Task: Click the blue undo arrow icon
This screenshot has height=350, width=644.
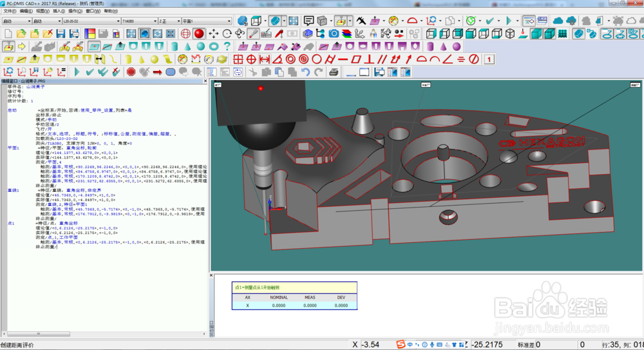Action: click(x=305, y=72)
